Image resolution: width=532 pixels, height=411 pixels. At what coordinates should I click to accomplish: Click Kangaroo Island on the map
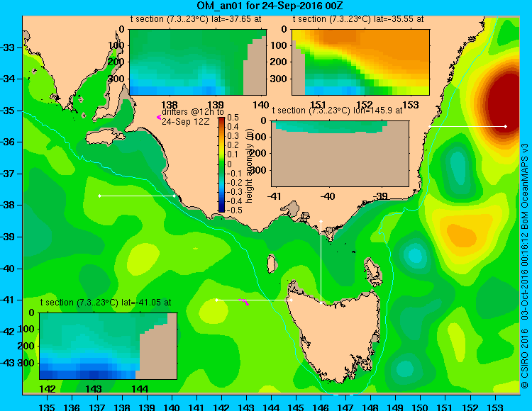click(104, 137)
